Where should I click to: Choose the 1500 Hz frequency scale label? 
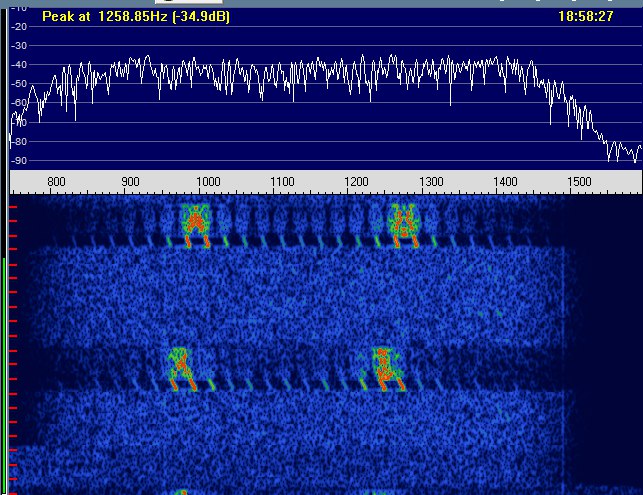pos(579,181)
